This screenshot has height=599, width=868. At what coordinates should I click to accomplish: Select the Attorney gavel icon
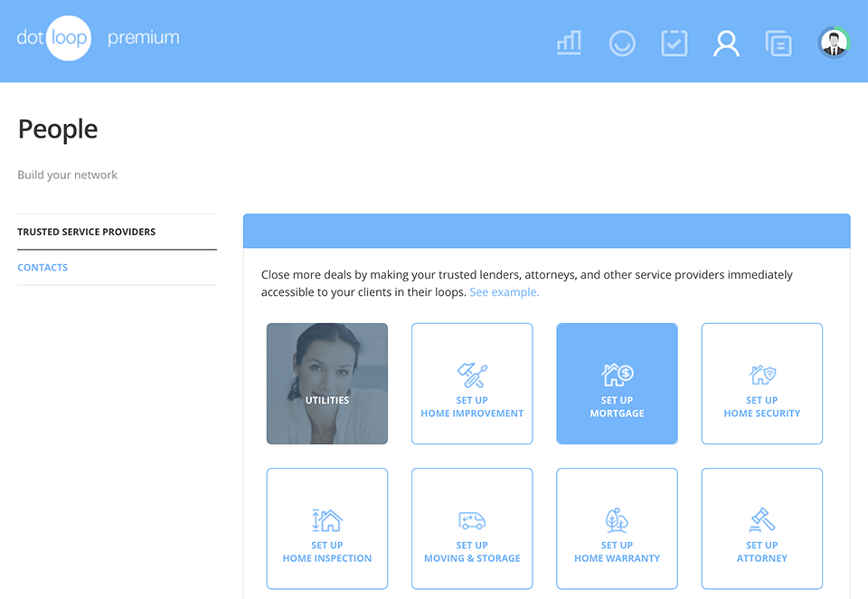click(761, 518)
